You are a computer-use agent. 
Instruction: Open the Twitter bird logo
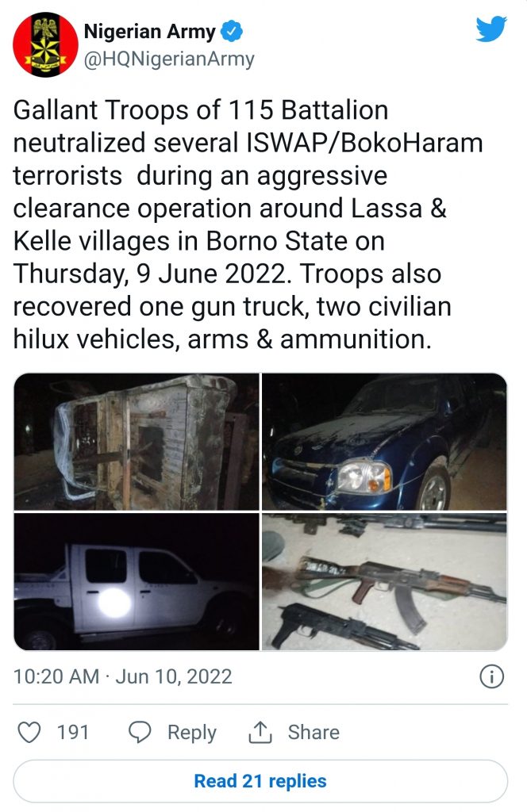click(x=490, y=29)
